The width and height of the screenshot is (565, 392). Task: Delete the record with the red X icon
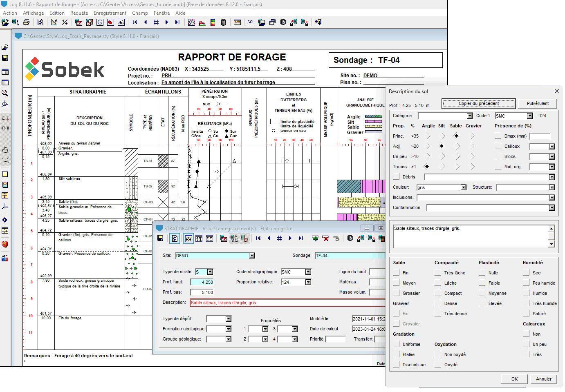pos(325,238)
